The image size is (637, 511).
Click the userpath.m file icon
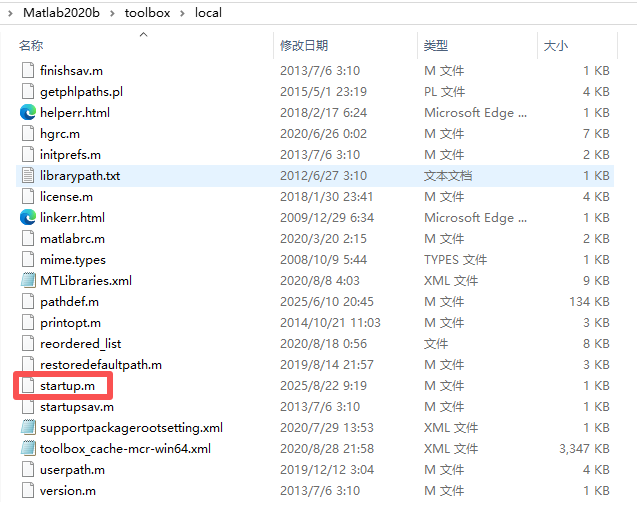pos(28,470)
